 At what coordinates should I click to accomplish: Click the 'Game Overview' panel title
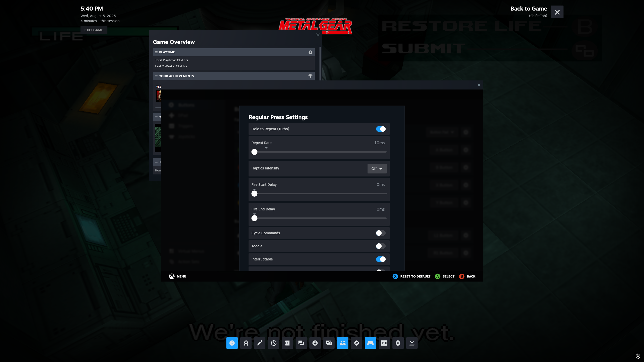pos(174,42)
